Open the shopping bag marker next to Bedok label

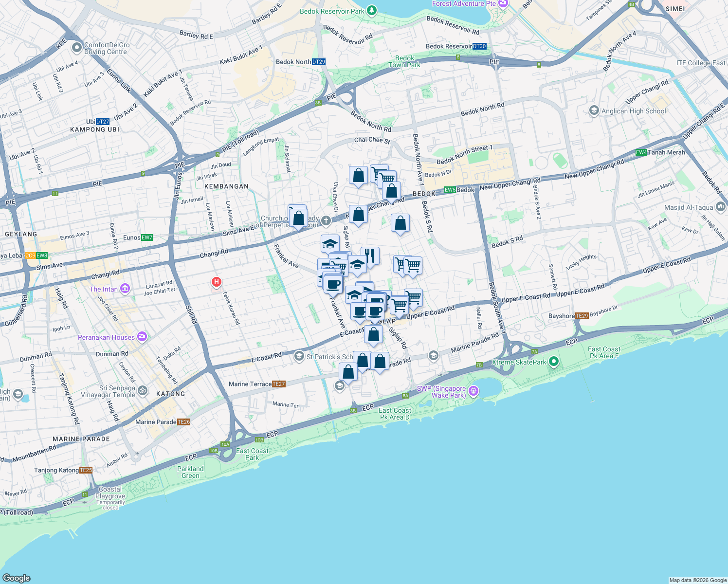tap(391, 191)
